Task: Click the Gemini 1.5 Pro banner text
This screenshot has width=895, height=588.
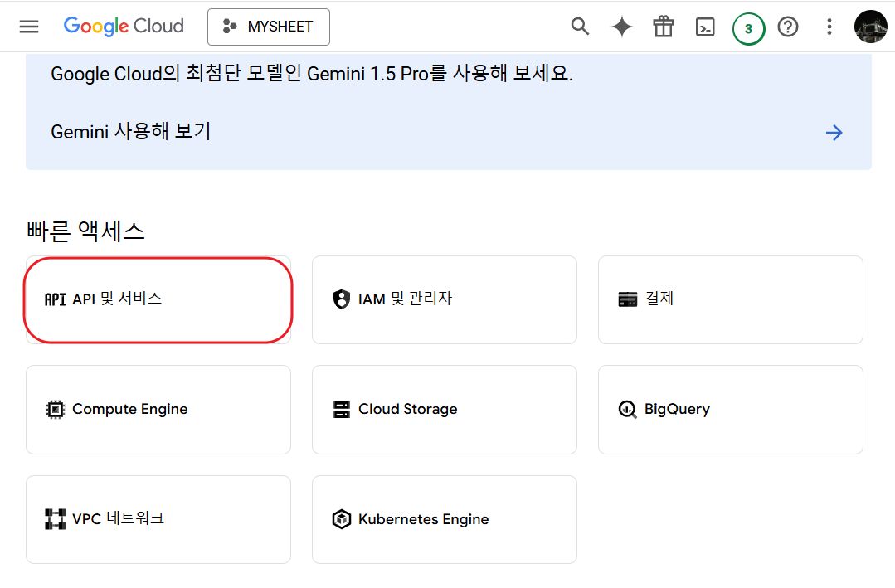Action: coord(312,73)
